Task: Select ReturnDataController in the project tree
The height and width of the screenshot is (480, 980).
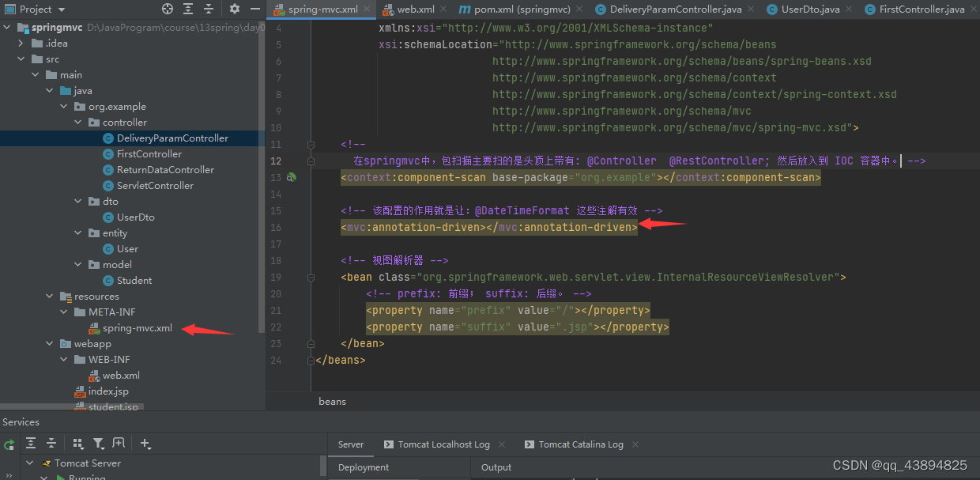Action: coord(165,170)
